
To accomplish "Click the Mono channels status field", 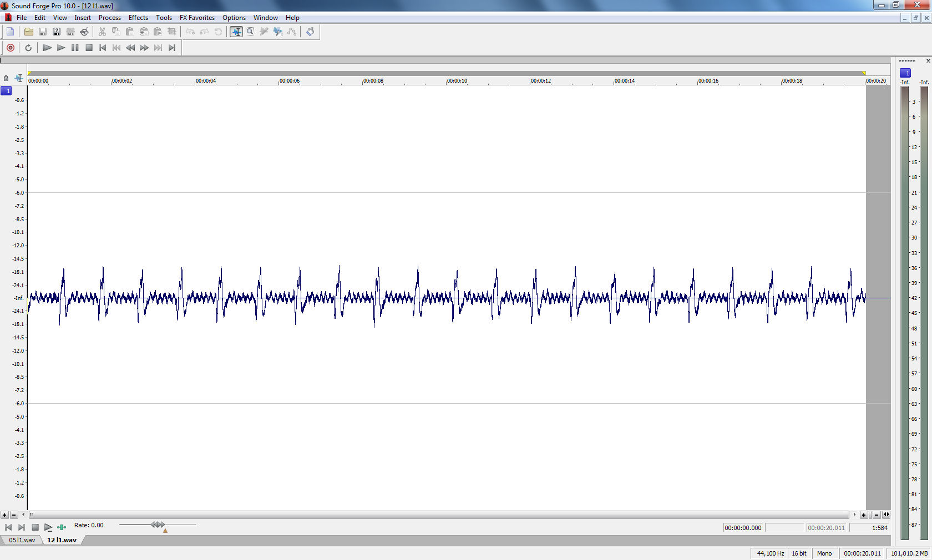I will pos(824,553).
